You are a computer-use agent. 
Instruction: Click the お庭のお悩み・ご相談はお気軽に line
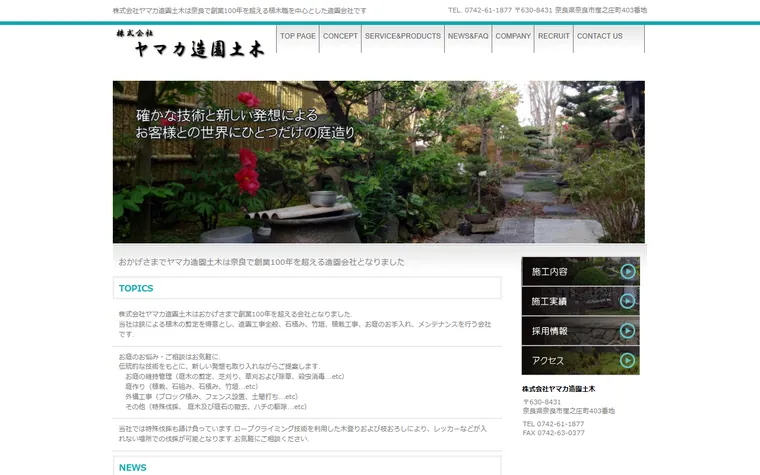pos(170,357)
